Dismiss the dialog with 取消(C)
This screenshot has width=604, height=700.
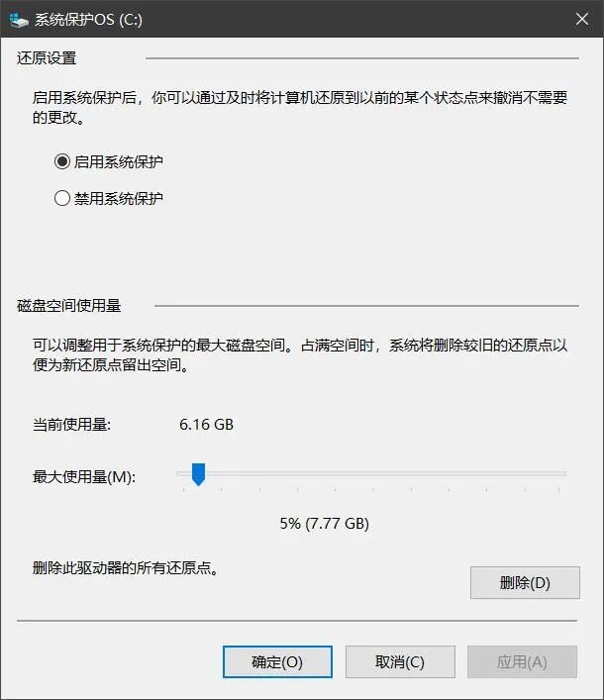click(x=400, y=661)
